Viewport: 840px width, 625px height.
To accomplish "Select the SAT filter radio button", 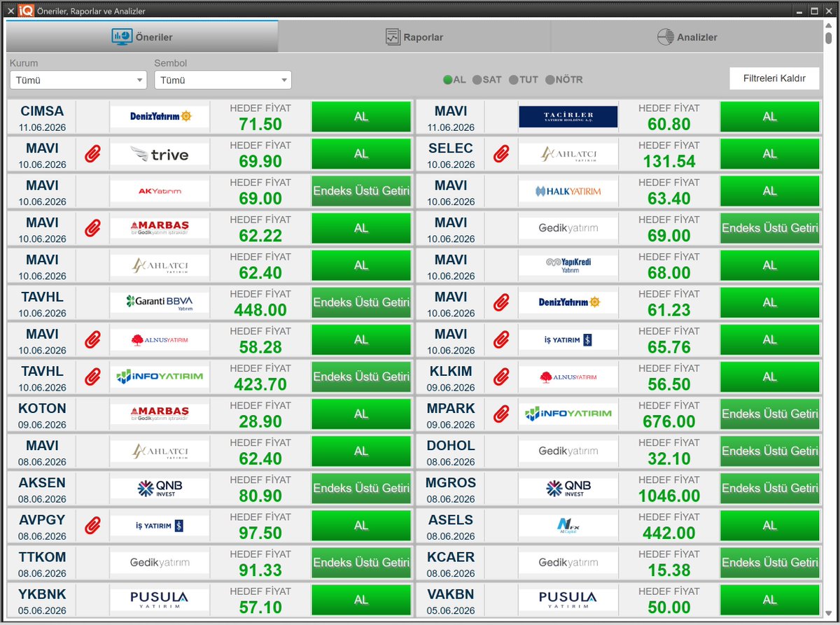I will pos(477,80).
